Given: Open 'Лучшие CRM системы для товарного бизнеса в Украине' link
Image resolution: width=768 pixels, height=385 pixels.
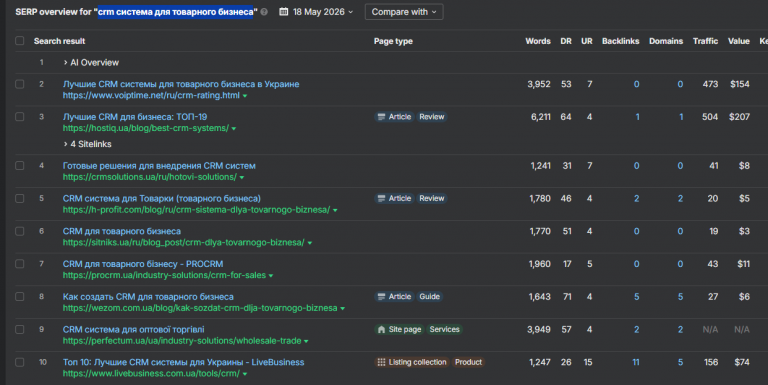Looking at the screenshot, I should click(181, 84).
